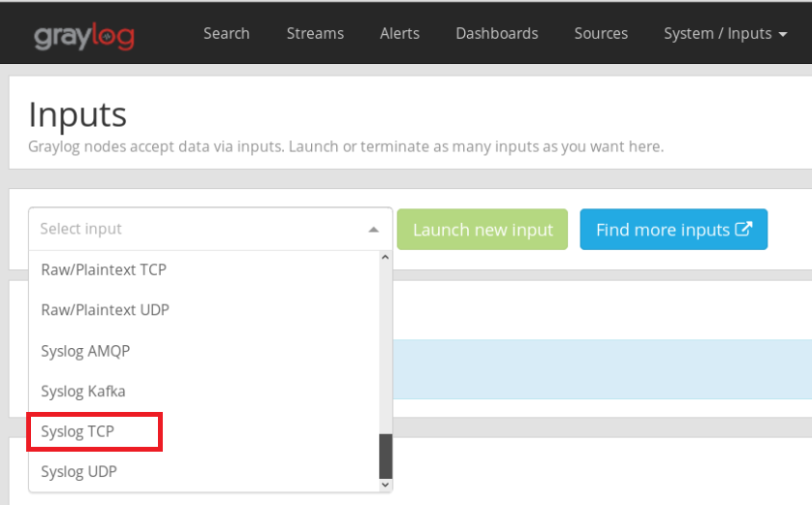Viewport: 812px width, 505px height.
Task: Choose Raw/Plaintext UDP option
Action: point(204,310)
